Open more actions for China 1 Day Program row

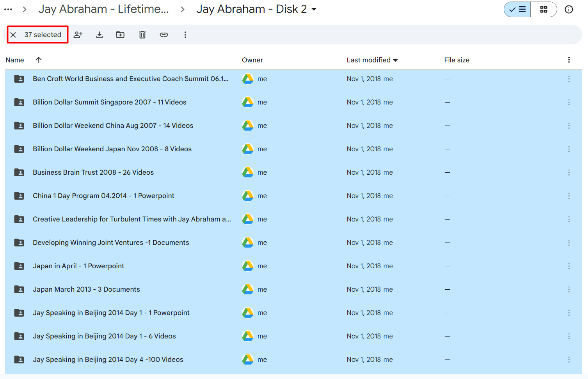569,196
